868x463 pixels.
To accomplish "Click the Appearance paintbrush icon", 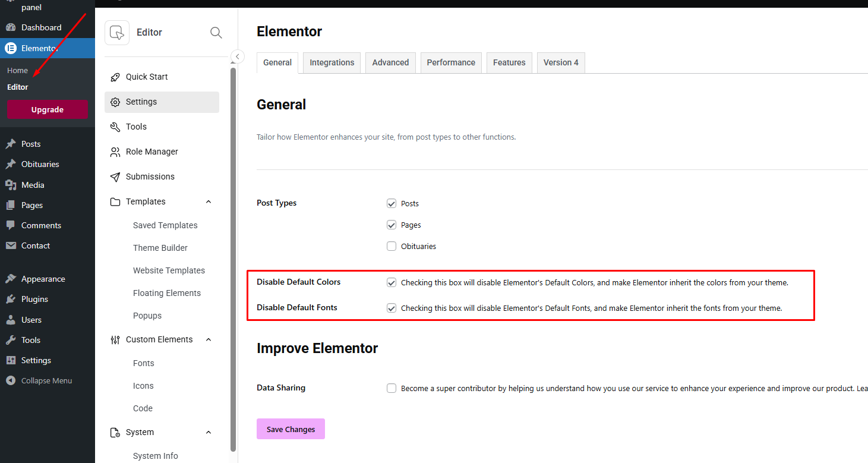I will (x=11, y=279).
